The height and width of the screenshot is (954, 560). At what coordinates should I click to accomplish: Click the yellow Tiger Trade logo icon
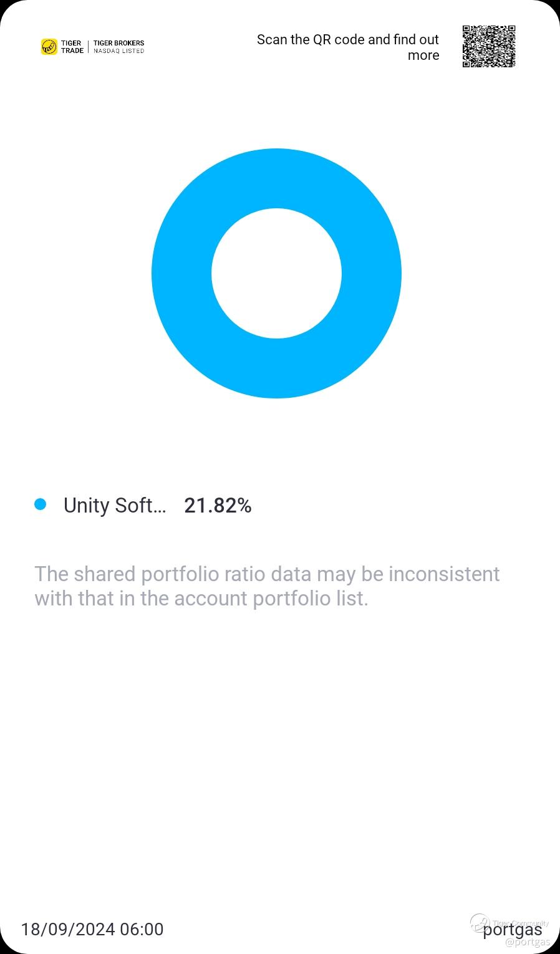pyautogui.click(x=49, y=47)
